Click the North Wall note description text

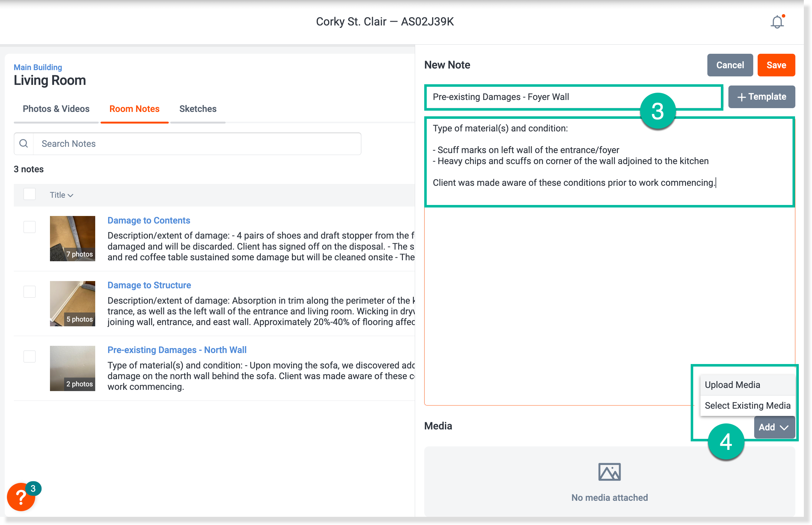[261, 376]
